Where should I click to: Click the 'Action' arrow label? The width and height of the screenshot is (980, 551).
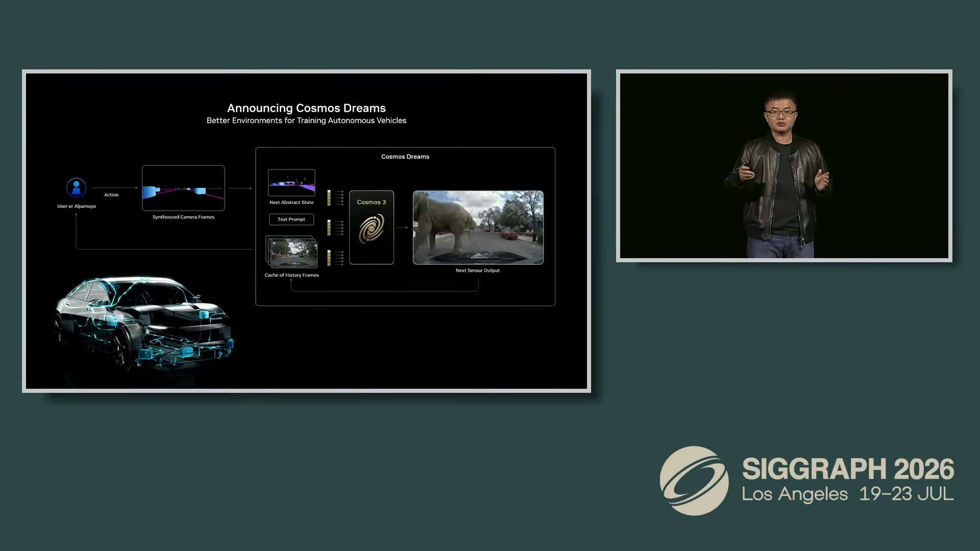tap(111, 195)
